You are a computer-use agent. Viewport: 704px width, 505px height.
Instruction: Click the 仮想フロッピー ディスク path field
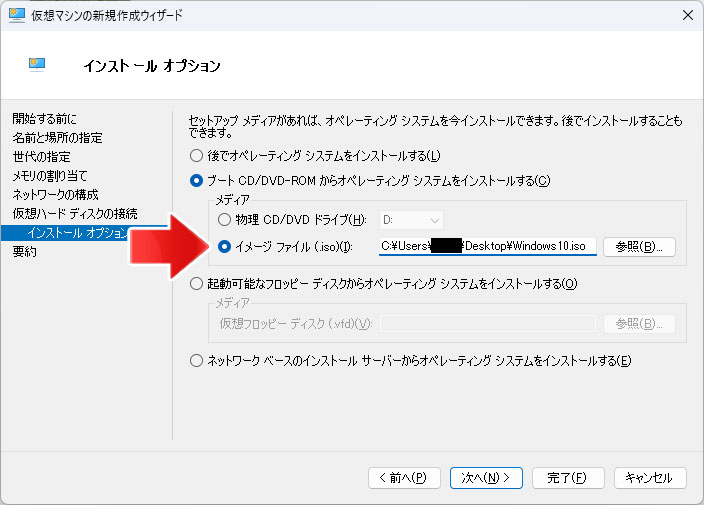(488, 324)
